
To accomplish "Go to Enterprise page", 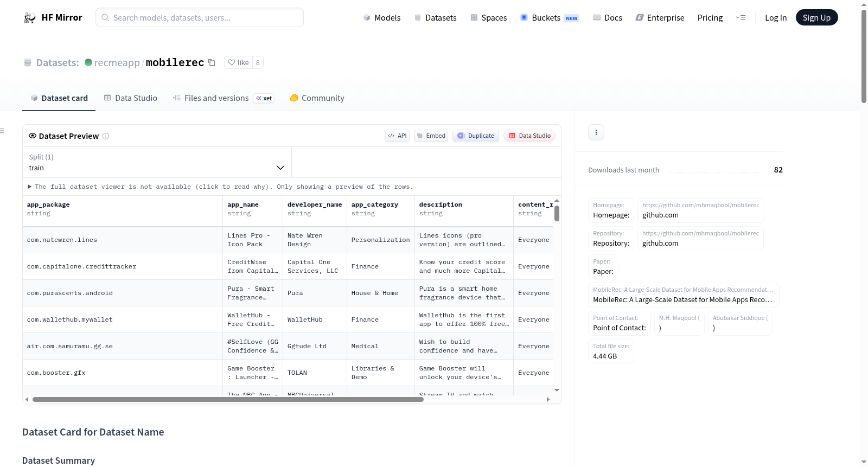I will pyautogui.click(x=660, y=18).
